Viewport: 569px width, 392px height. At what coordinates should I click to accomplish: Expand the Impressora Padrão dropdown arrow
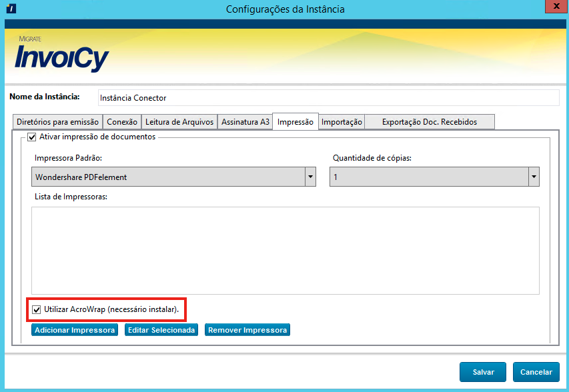coord(310,177)
